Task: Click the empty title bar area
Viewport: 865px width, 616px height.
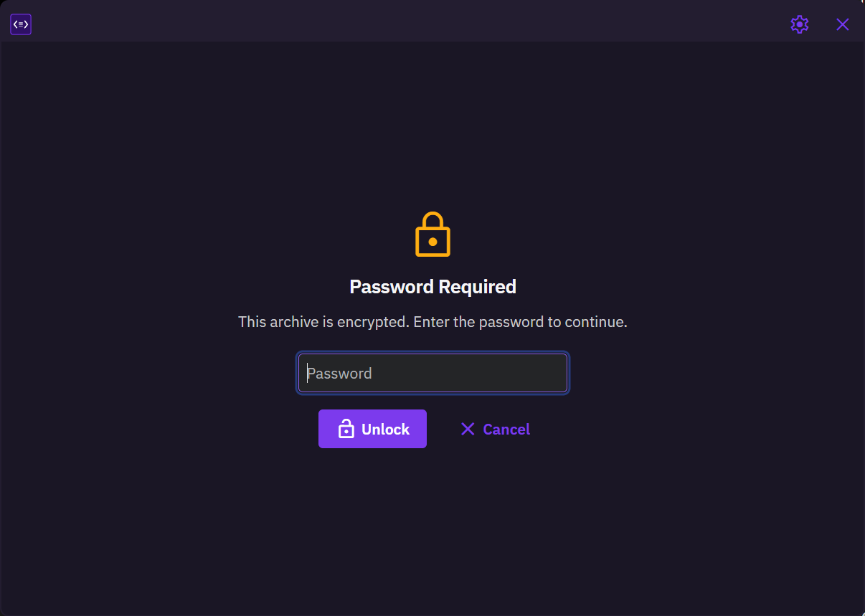Action: (409, 22)
